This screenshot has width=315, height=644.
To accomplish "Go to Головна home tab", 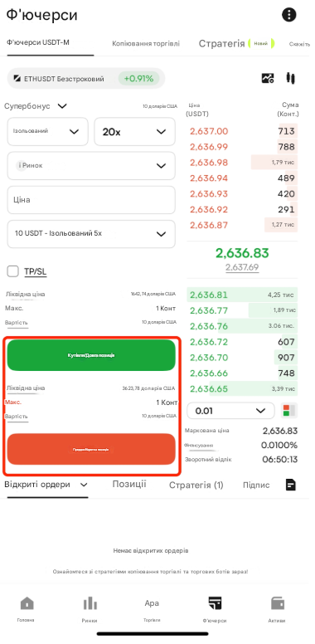I will (27, 609).
